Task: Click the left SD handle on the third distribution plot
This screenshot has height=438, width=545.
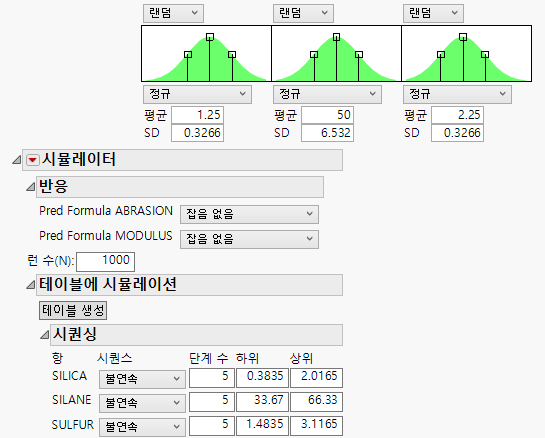Action: point(441,55)
